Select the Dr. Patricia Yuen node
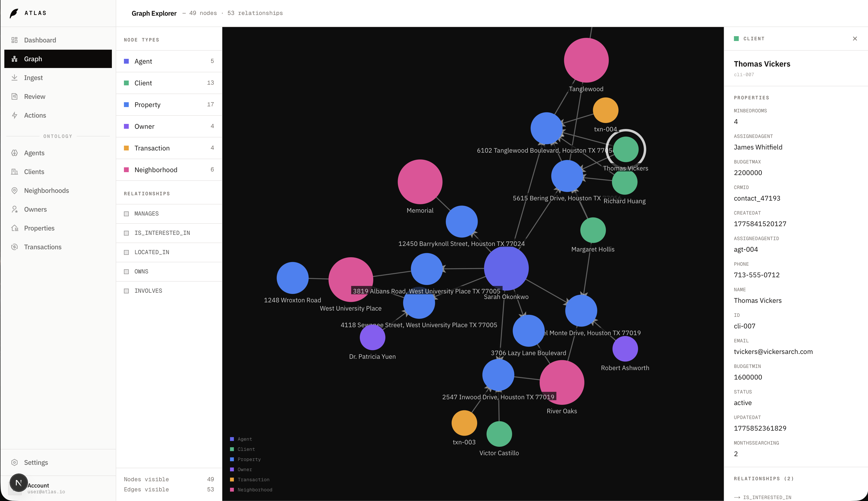 coord(372,338)
